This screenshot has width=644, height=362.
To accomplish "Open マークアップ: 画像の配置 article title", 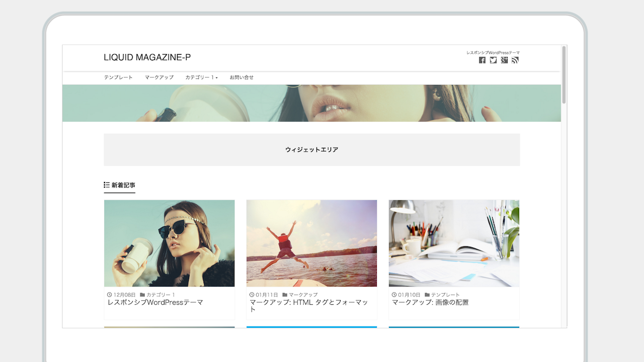I will (430, 303).
